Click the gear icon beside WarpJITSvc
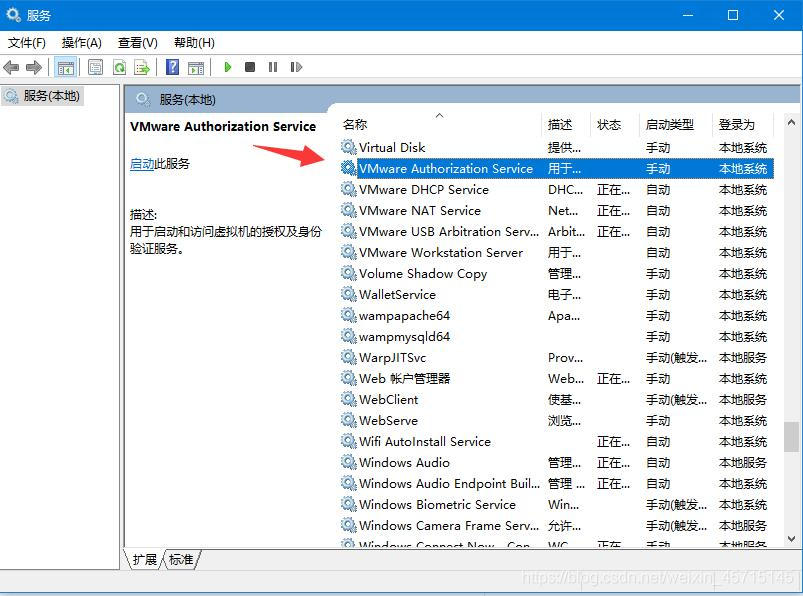The height and width of the screenshot is (596, 803). [x=349, y=357]
